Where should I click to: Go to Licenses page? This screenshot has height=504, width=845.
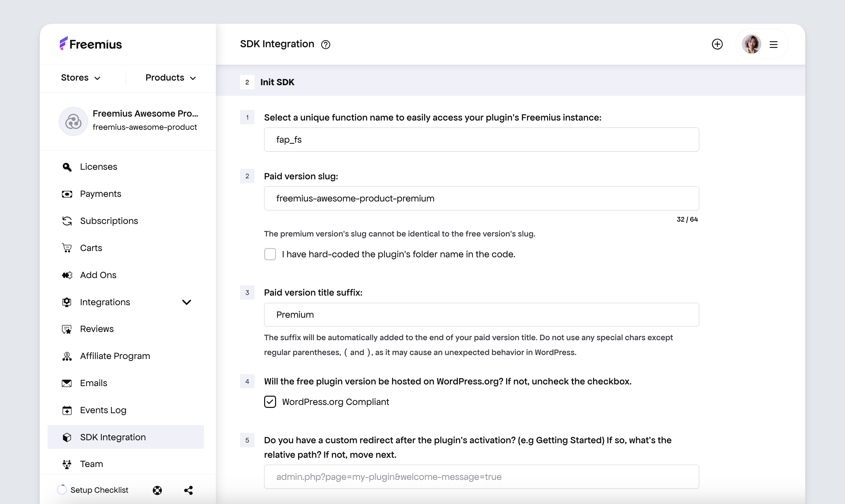[99, 167]
